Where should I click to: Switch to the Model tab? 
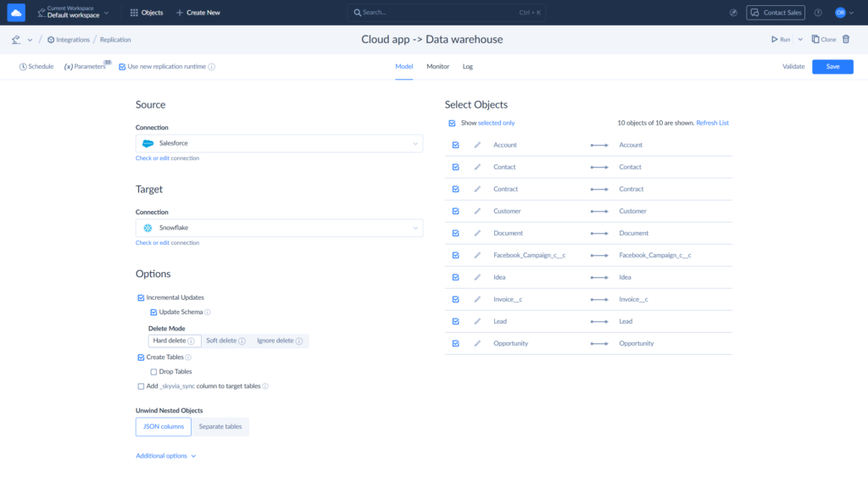[404, 66]
